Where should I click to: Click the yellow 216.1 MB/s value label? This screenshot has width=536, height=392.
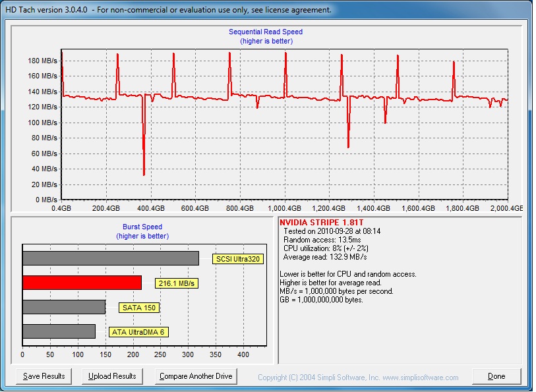pyautogui.click(x=177, y=283)
